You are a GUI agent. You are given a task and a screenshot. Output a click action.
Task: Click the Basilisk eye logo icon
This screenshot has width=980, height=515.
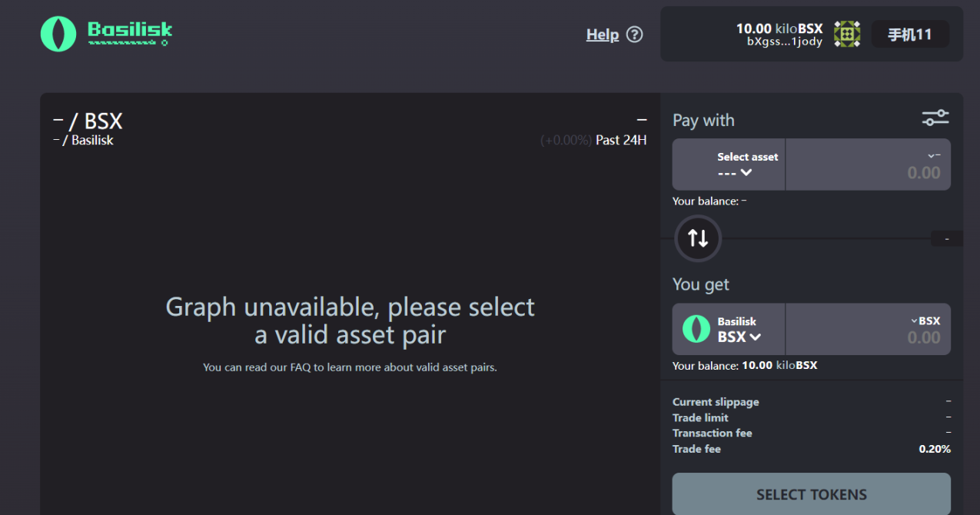pos(58,35)
